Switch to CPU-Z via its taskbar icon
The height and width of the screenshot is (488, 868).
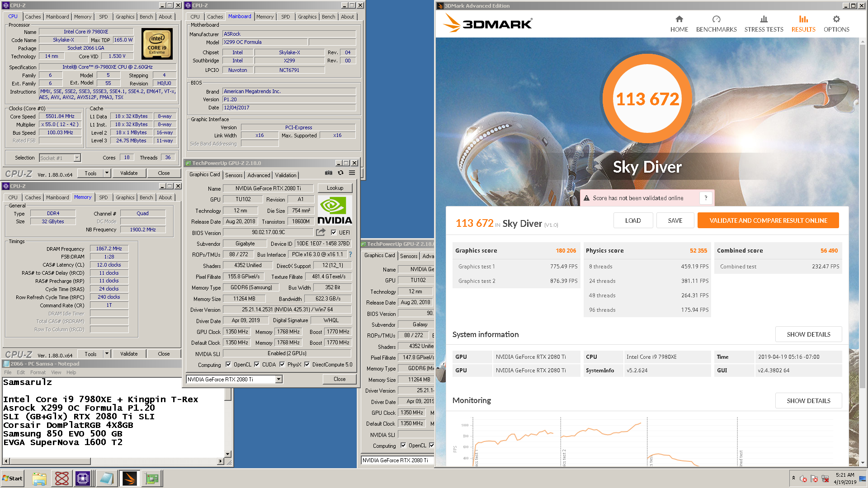[83, 479]
